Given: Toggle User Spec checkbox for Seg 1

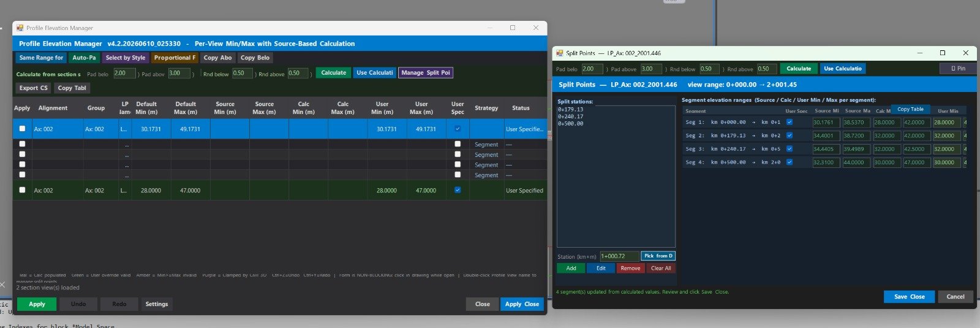Looking at the screenshot, I should coord(789,122).
